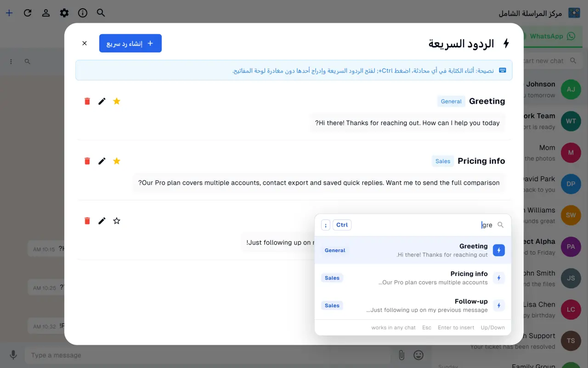Star the third quick reply (Just following up)
Viewport: 588px width, 368px height.
117,221
